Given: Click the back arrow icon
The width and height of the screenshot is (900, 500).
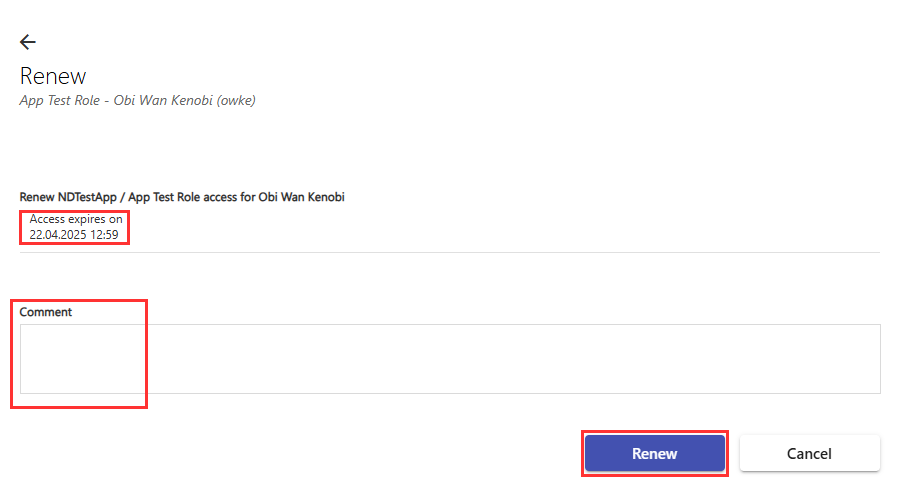Looking at the screenshot, I should 28,42.
